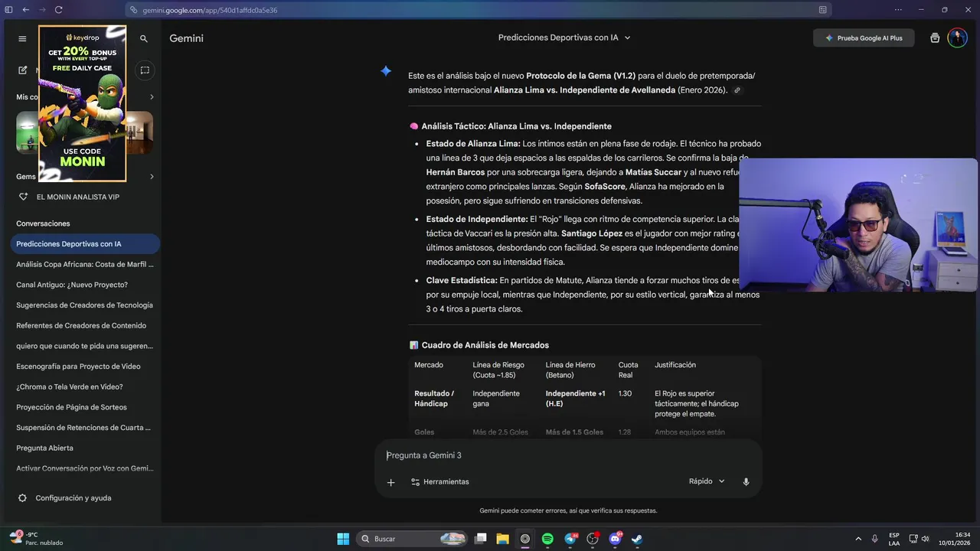Click the heart icon of EL MONIN ANALISTA VIP
The image size is (980, 551).
coord(23,197)
